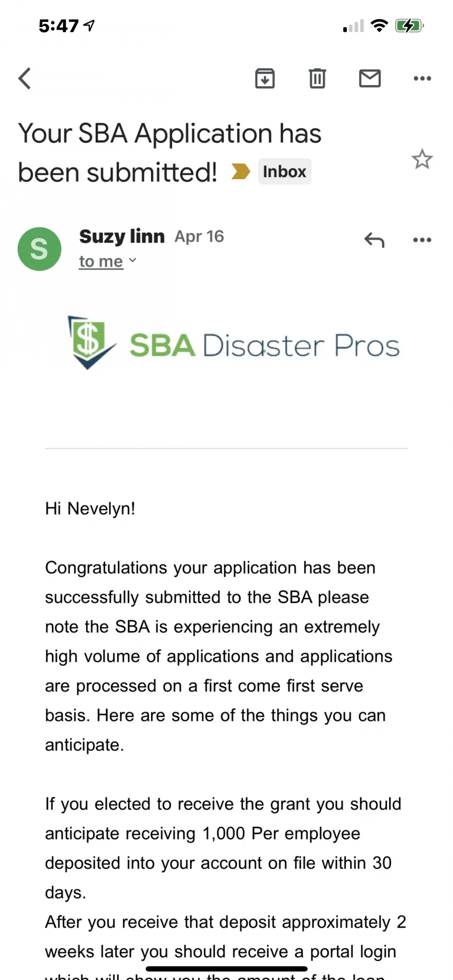This screenshot has height=980, width=453.
Task: Tap the sender name Suzy linn
Action: (x=122, y=236)
